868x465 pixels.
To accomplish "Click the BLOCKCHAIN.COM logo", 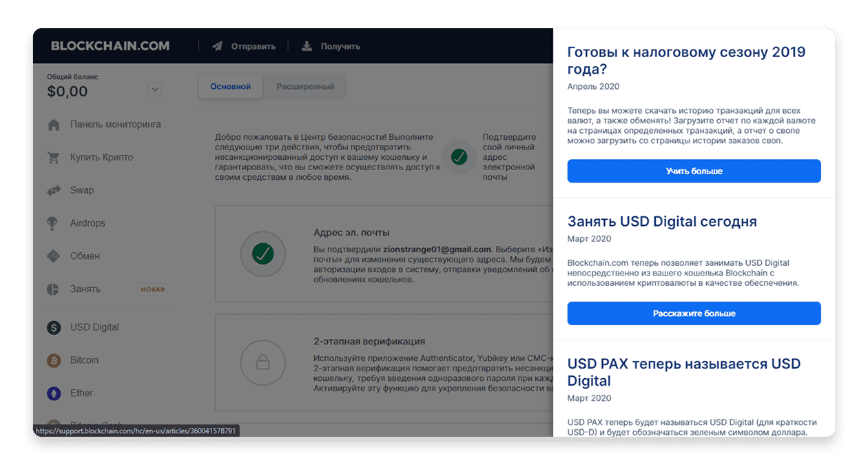I will [110, 46].
